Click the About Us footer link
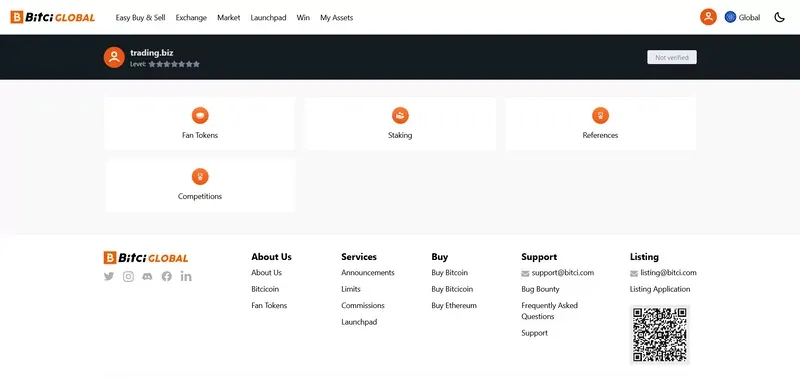This screenshot has height=389, width=800. 266,273
